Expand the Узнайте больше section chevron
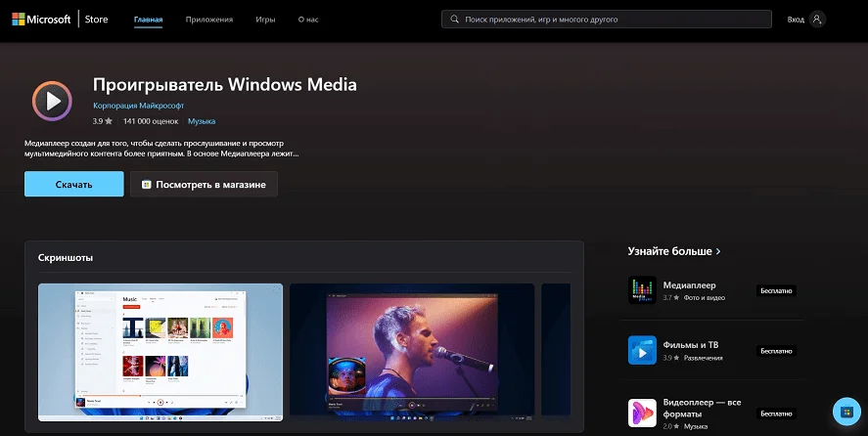 (x=718, y=251)
